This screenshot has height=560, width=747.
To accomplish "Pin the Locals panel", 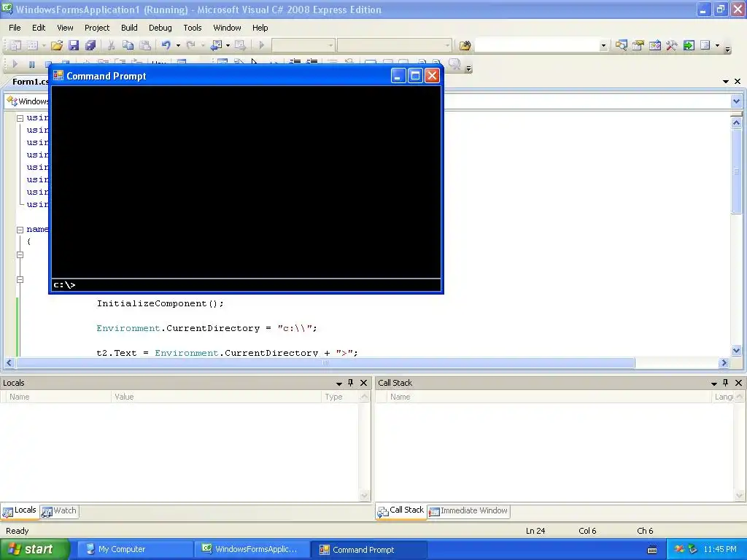I will pos(351,382).
